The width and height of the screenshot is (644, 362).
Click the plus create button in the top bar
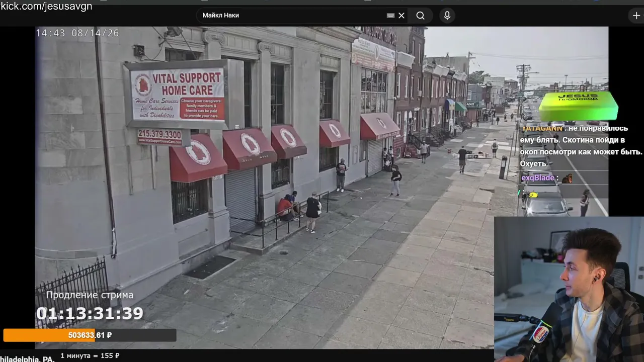[636, 16]
